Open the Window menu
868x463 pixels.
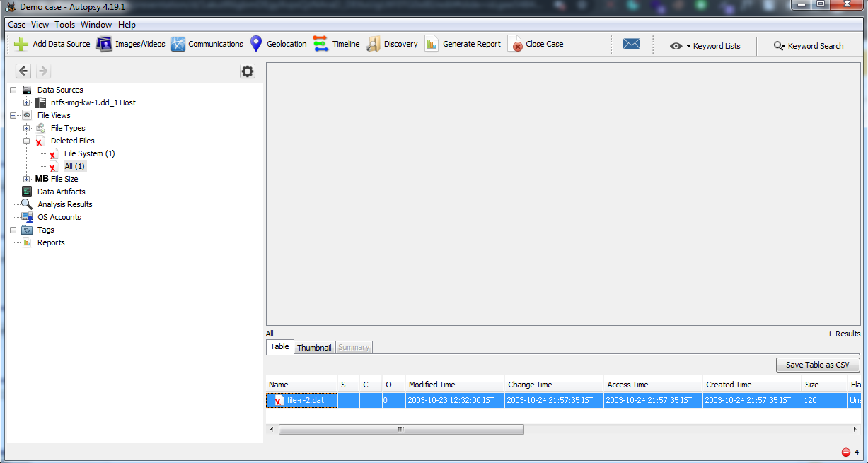(96, 25)
